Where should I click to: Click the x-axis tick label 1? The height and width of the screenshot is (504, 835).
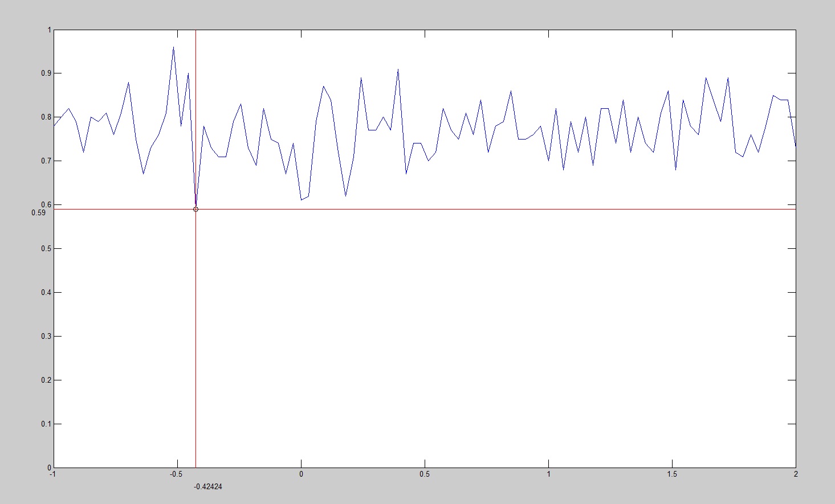coord(548,474)
